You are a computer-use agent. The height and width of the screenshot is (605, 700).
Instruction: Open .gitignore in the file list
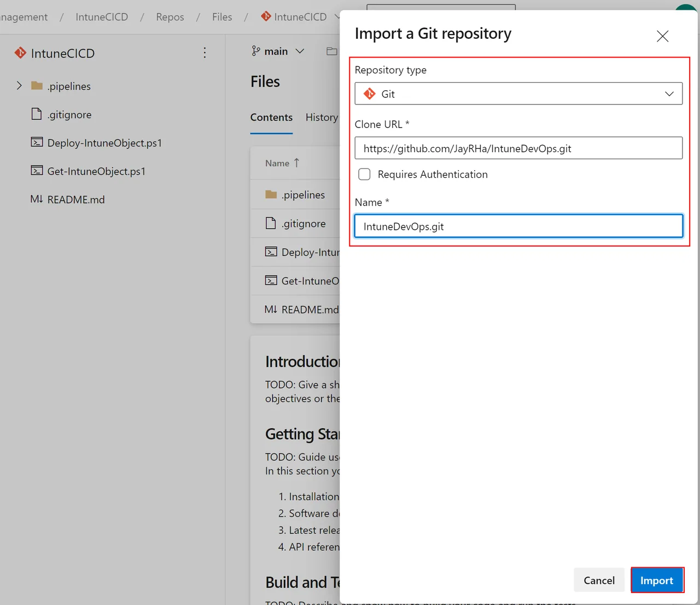coord(304,223)
